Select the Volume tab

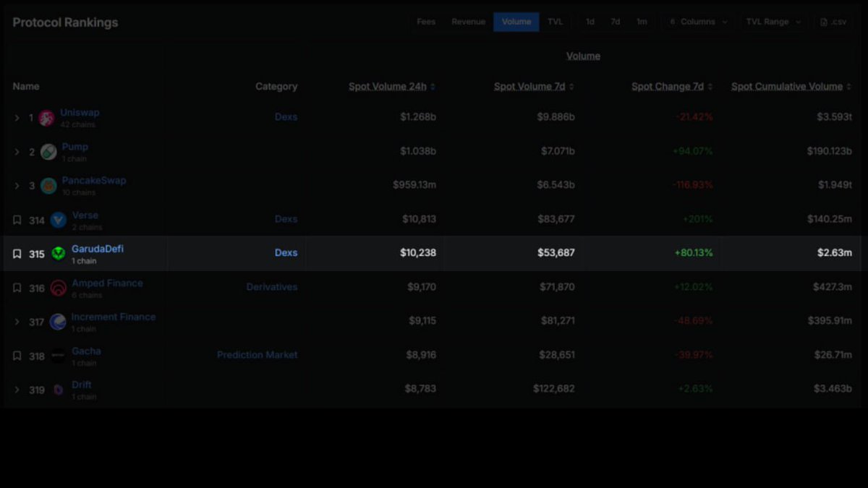click(x=516, y=22)
